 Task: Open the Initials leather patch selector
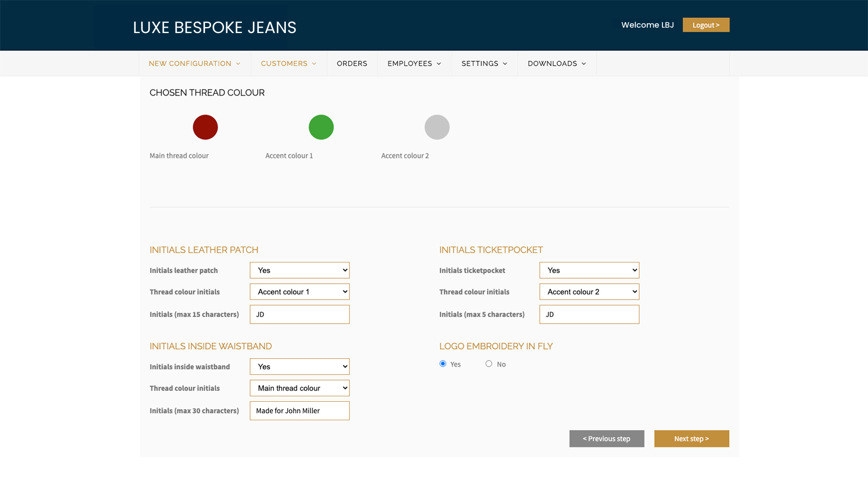coord(299,270)
